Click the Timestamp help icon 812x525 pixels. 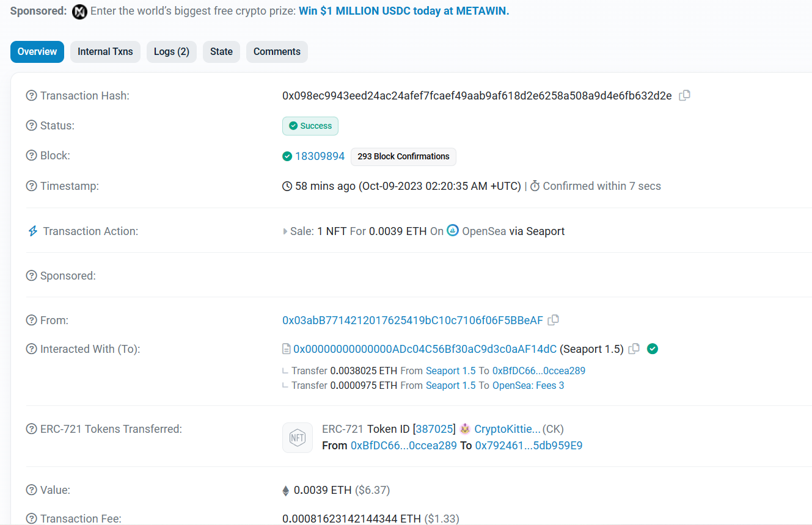click(31, 186)
